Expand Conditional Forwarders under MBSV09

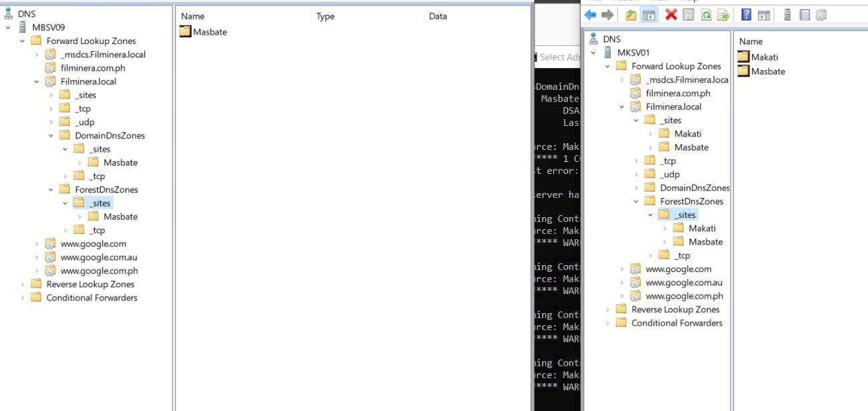pyautogui.click(x=22, y=298)
